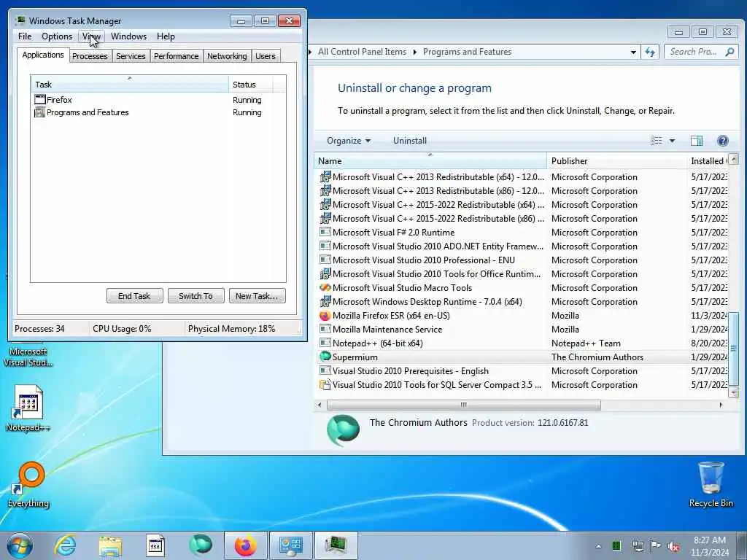Select Programs and Features task row

click(158, 112)
